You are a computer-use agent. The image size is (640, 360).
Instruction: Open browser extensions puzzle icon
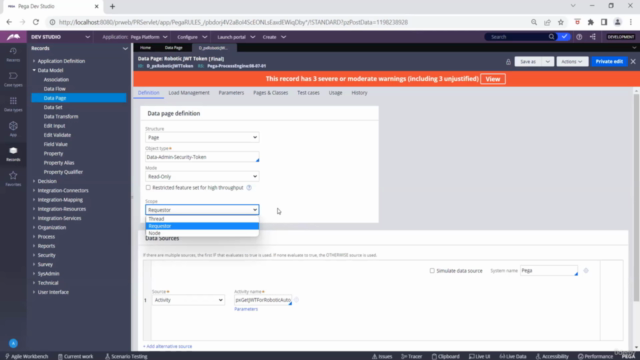pos(591,22)
